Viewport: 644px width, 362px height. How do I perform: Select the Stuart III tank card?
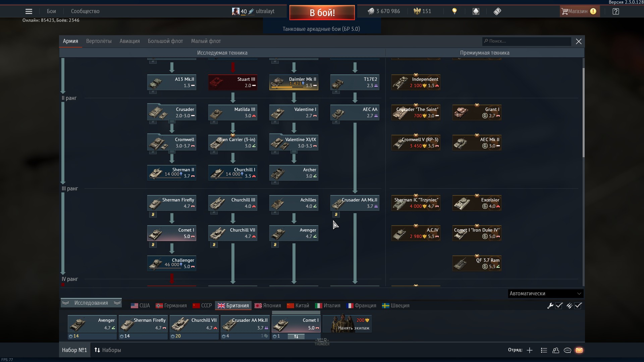(233, 82)
